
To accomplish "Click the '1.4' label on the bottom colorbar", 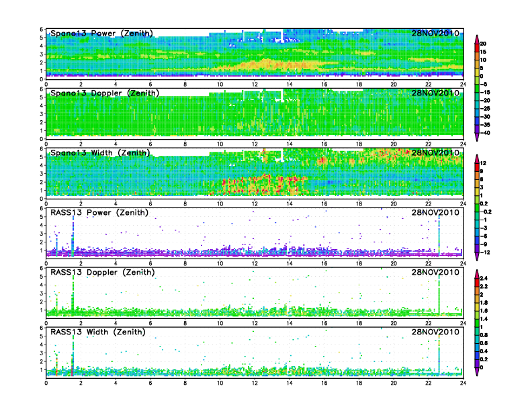I will click(x=484, y=319).
